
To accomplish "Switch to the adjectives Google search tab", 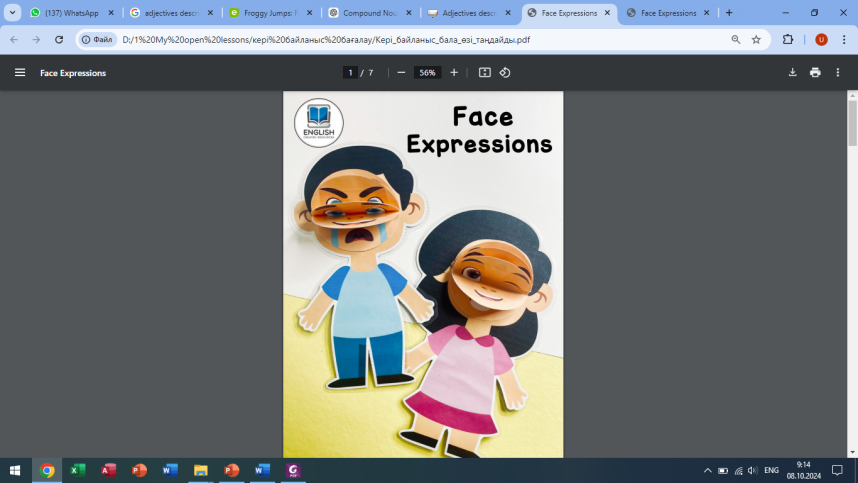I will pos(171,13).
